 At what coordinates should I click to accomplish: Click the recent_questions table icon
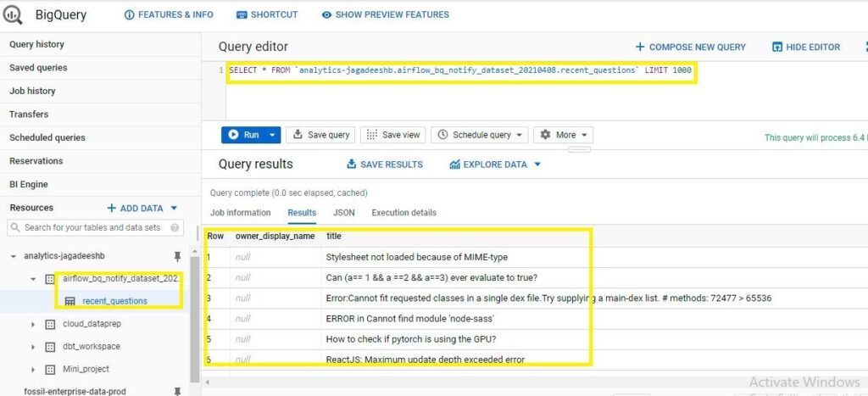(70, 301)
